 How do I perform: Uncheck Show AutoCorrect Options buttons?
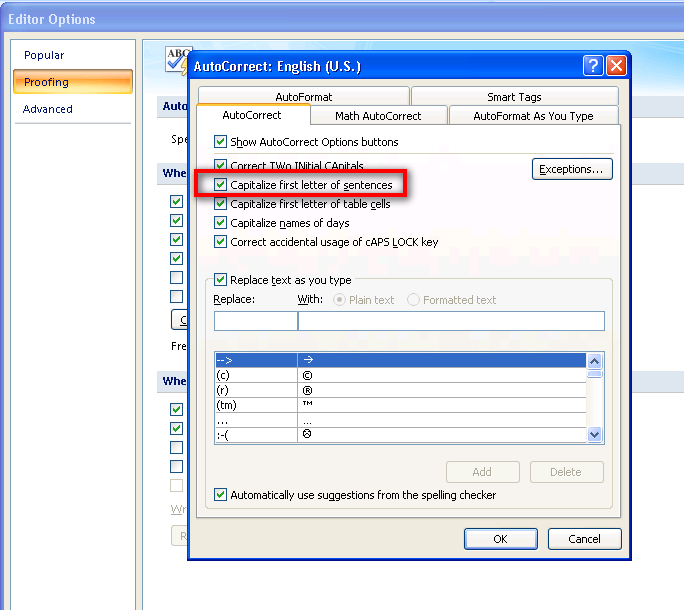click(x=221, y=142)
